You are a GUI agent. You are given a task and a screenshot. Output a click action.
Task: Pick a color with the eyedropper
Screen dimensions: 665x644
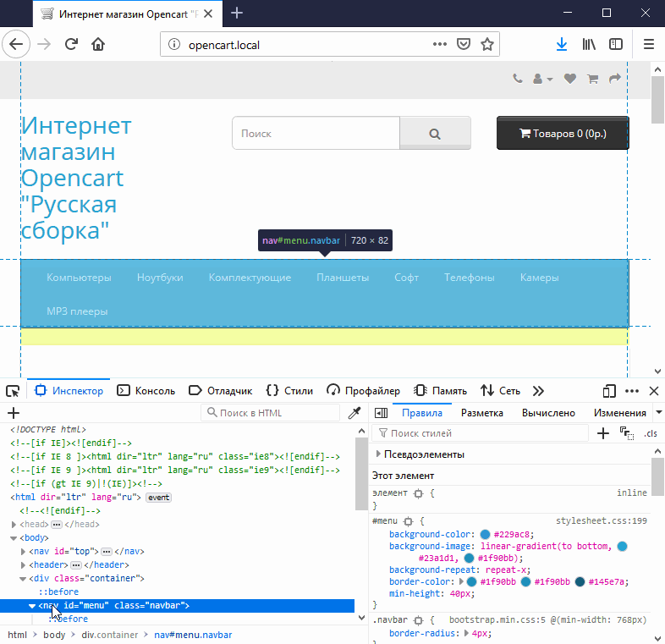point(354,413)
